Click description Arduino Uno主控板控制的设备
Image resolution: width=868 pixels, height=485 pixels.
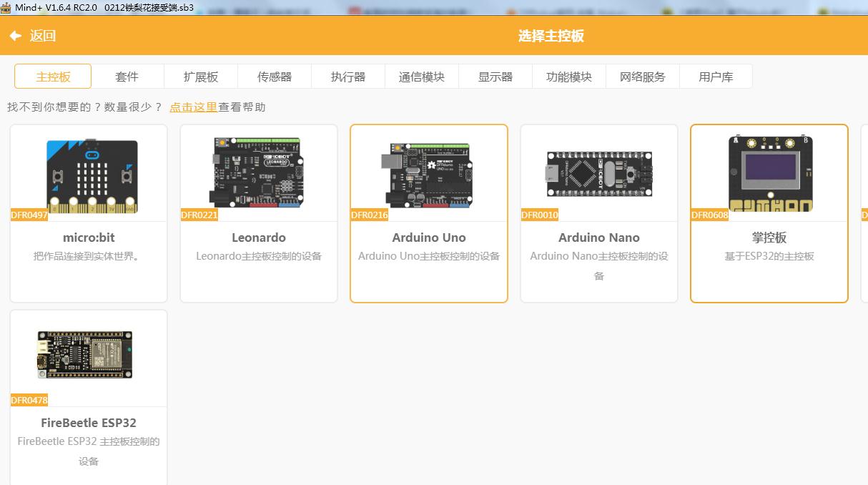point(429,256)
